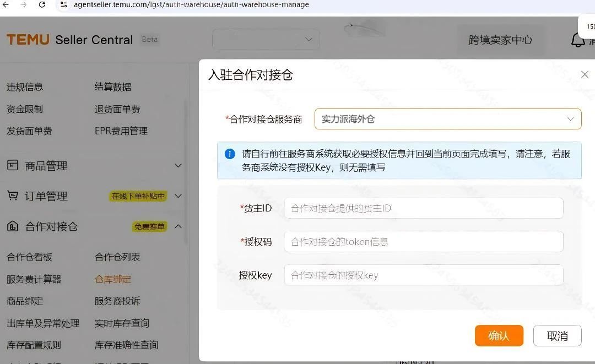Image resolution: width=595 pixels, height=364 pixels.
Task: Open 发货面单费 in sidebar
Action: coord(29,131)
